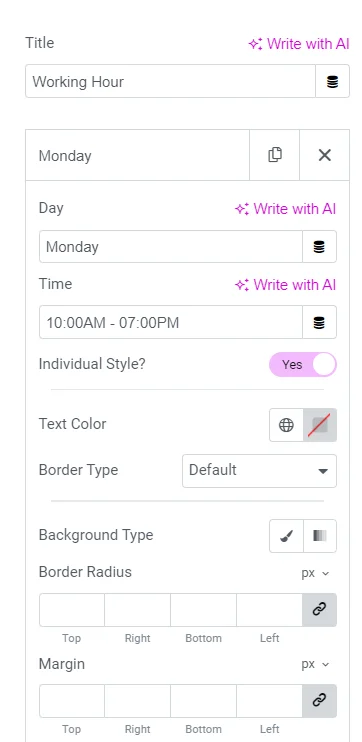Unlink Margin values together
This screenshot has height=742, width=362.
point(319,701)
